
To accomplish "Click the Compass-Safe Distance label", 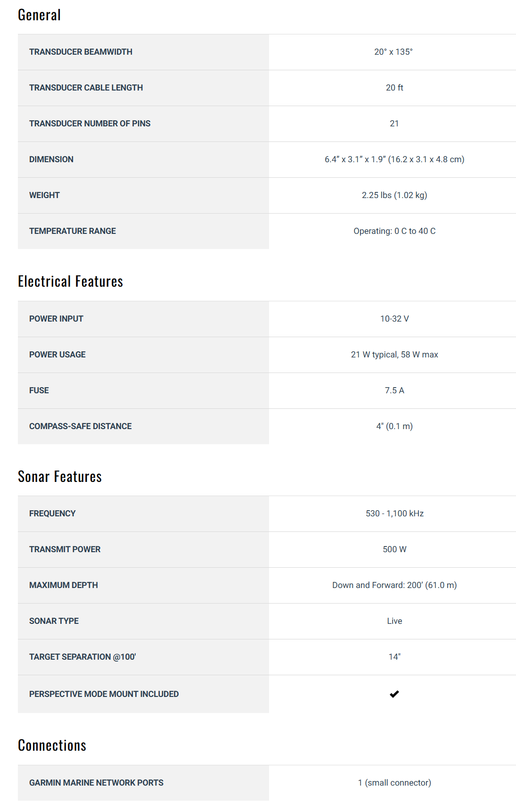I will coord(80,426).
